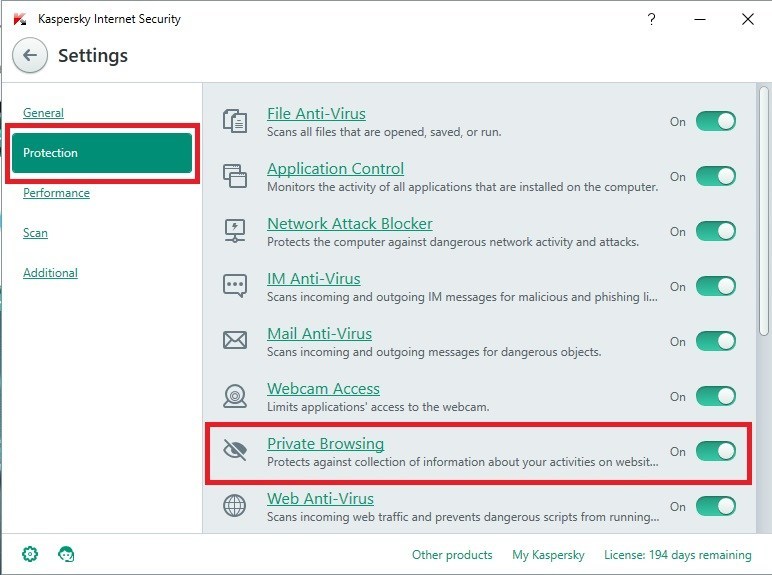Switch off Mail Anti-Virus toggle
The height and width of the screenshot is (575, 772).
coord(716,341)
